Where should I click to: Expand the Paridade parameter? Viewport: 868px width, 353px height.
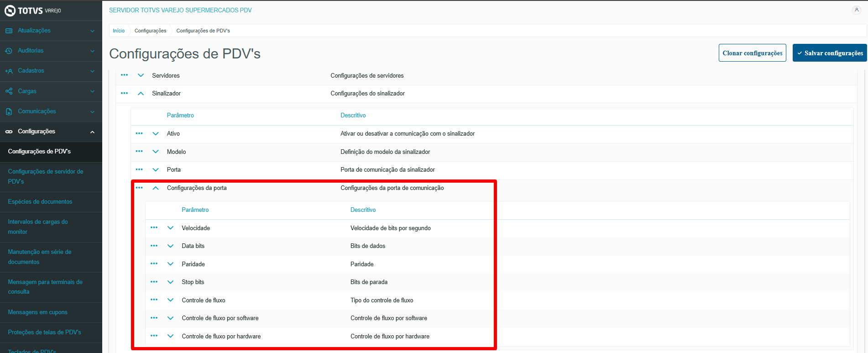tap(171, 264)
